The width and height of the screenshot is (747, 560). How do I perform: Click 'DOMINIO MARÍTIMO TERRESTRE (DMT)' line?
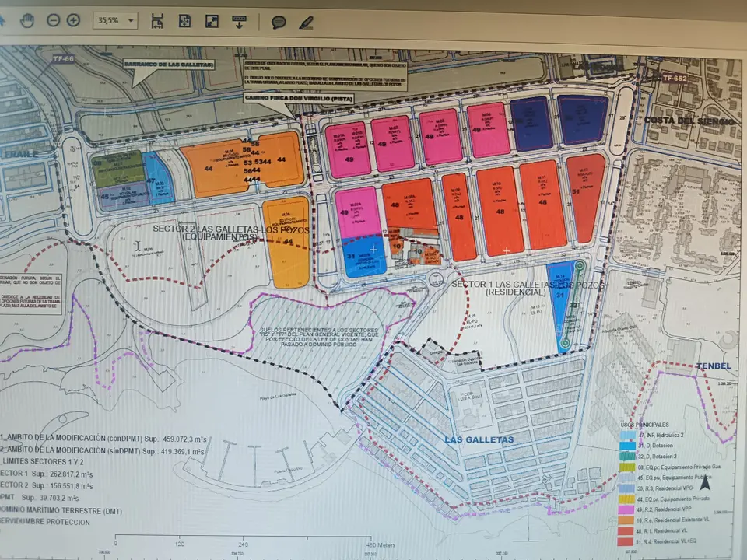point(61,510)
